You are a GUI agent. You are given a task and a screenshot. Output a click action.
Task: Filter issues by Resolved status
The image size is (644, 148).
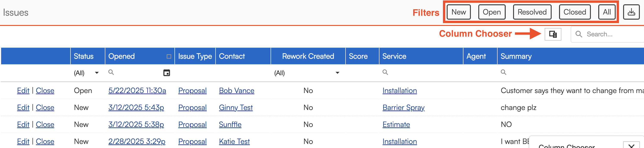click(x=532, y=12)
